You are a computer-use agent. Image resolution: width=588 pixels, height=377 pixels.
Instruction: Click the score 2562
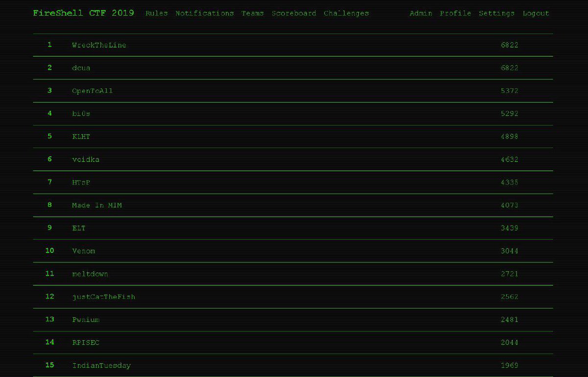(x=510, y=297)
